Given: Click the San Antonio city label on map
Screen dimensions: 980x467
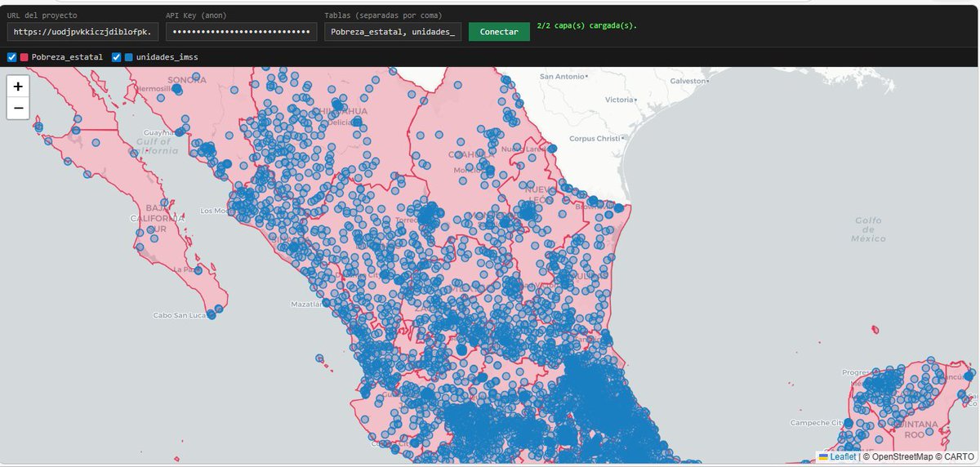Looking at the screenshot, I should tap(561, 76).
